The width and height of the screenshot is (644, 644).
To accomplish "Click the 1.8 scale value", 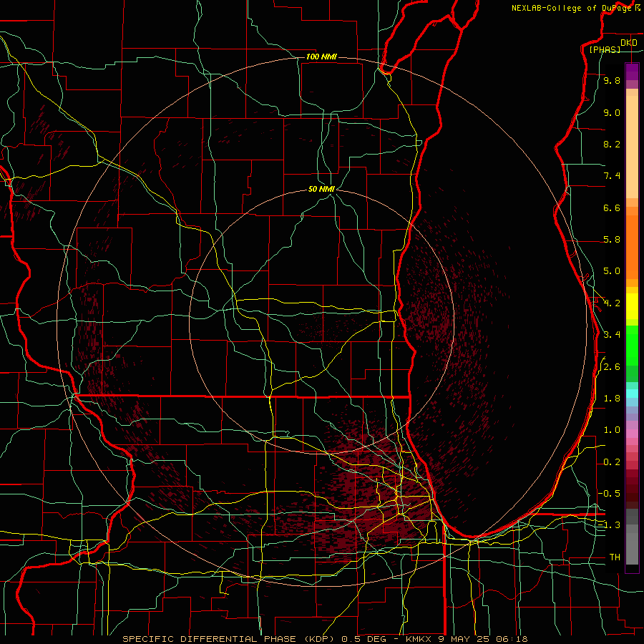I will tap(612, 399).
